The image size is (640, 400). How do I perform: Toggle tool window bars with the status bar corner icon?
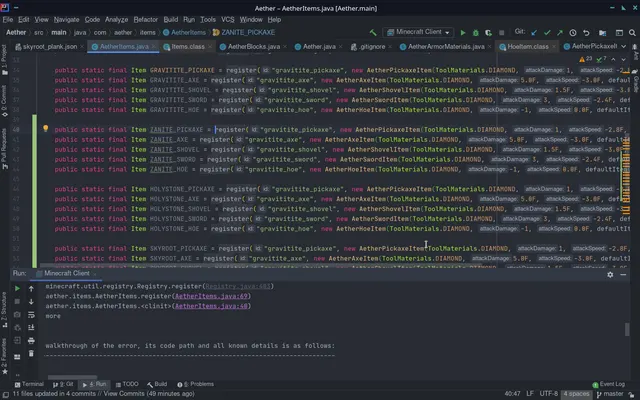pos(6,394)
